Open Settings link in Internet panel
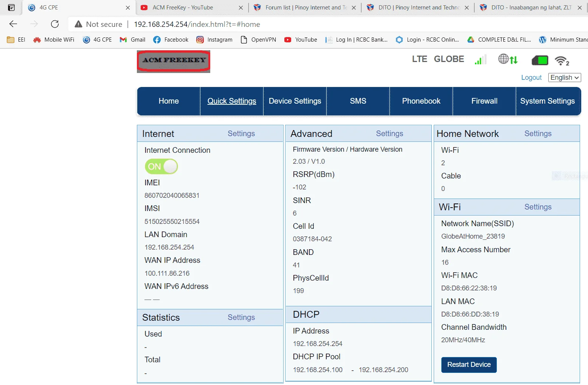This screenshot has height=385, width=588. point(241,134)
